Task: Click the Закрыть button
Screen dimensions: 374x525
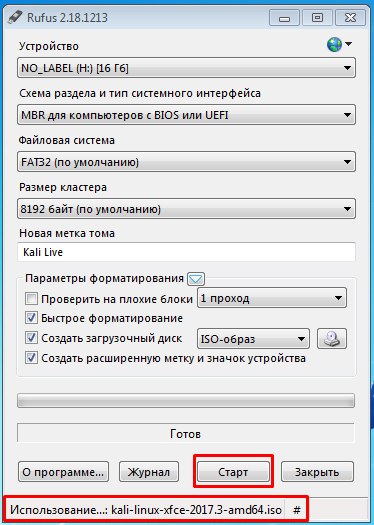Action: (x=317, y=472)
